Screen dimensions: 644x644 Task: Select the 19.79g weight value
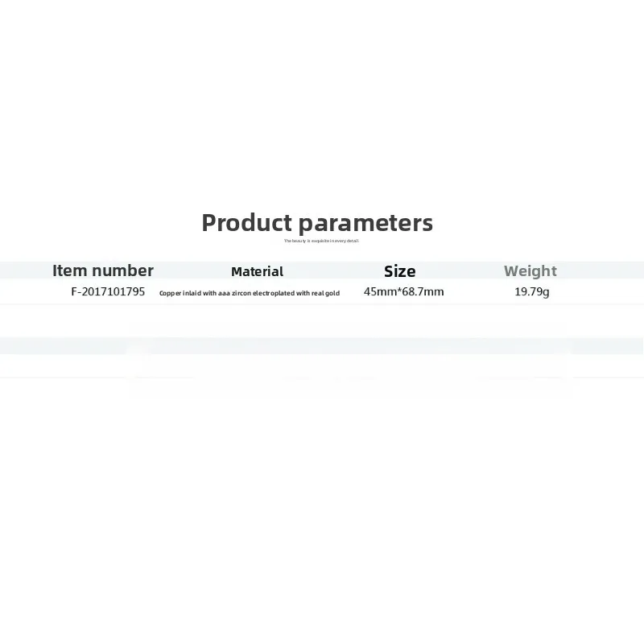[532, 292]
